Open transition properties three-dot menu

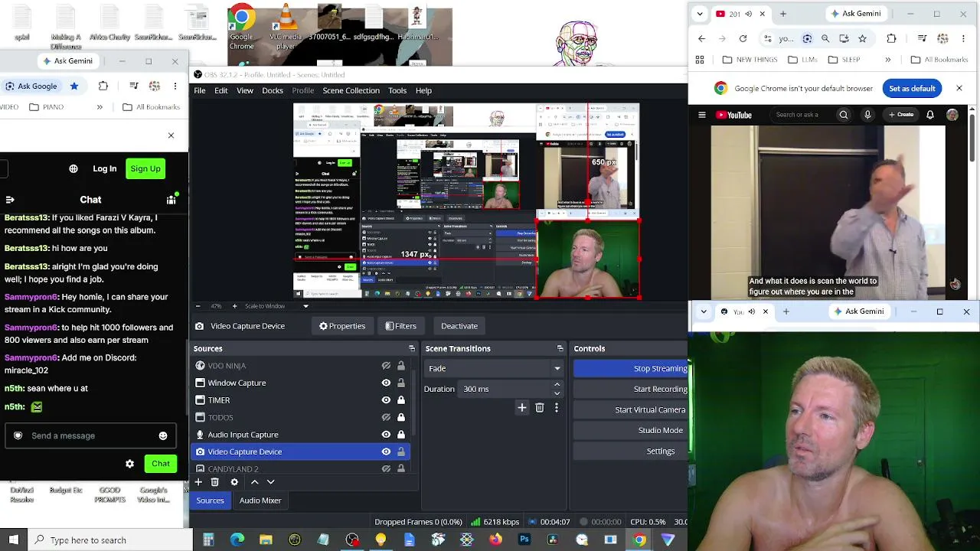(557, 408)
